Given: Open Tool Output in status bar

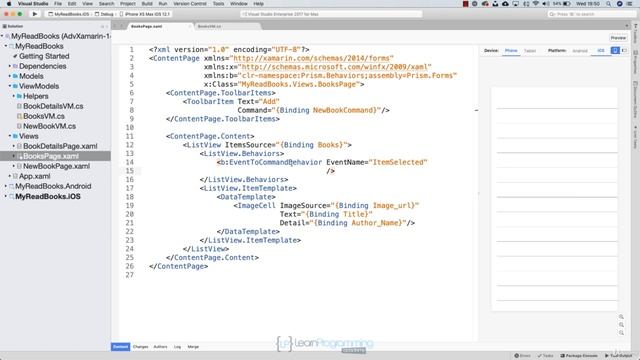Looking at the screenshot, I should [618, 356].
